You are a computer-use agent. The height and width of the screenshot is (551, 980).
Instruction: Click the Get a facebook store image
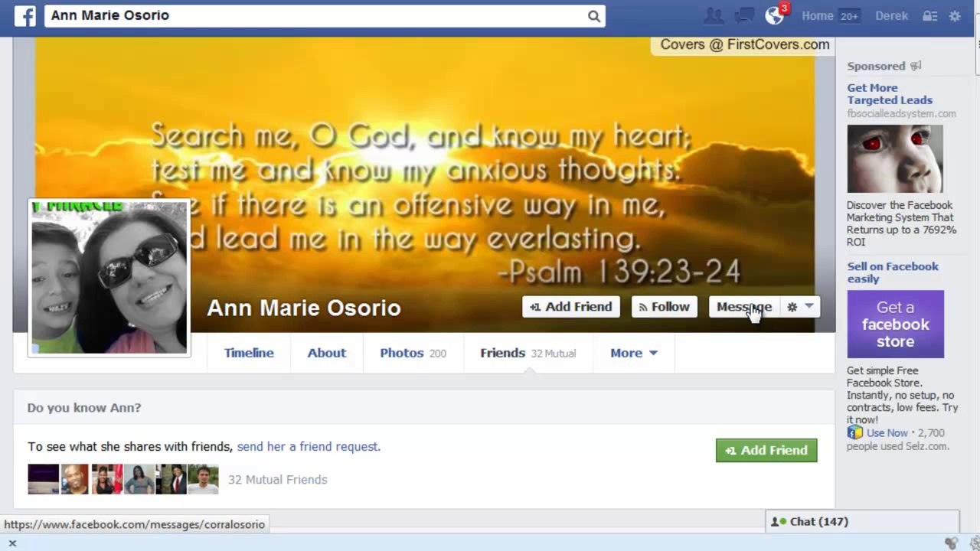point(895,324)
